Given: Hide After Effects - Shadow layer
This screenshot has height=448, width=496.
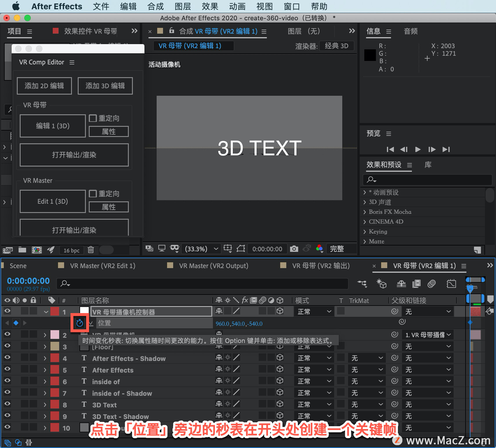Looking at the screenshot, I should pyautogui.click(x=7, y=357).
